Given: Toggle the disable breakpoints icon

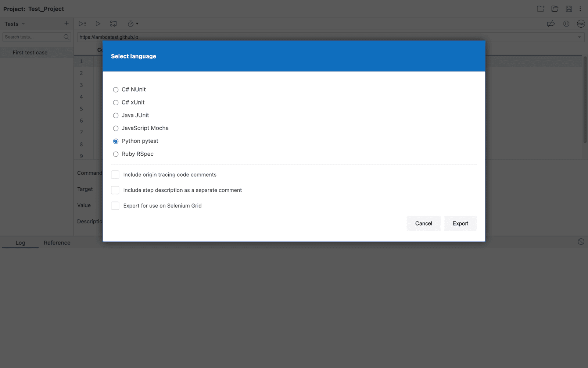Looking at the screenshot, I should 551,24.
